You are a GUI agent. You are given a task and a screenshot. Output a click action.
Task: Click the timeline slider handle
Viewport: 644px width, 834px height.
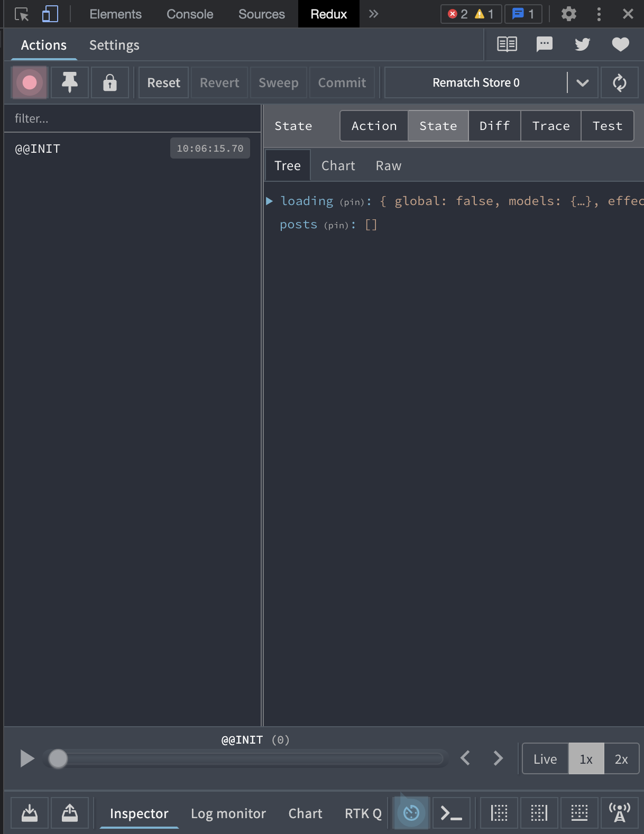click(58, 758)
